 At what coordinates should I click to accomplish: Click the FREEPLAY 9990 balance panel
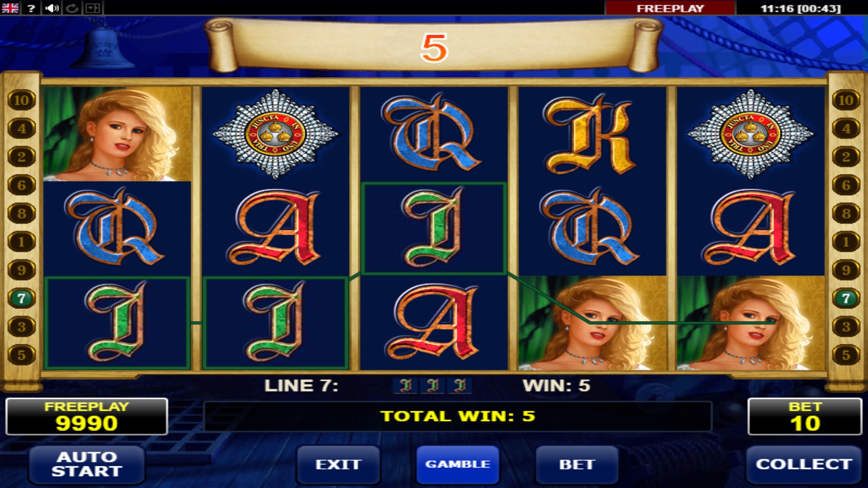[x=87, y=417]
